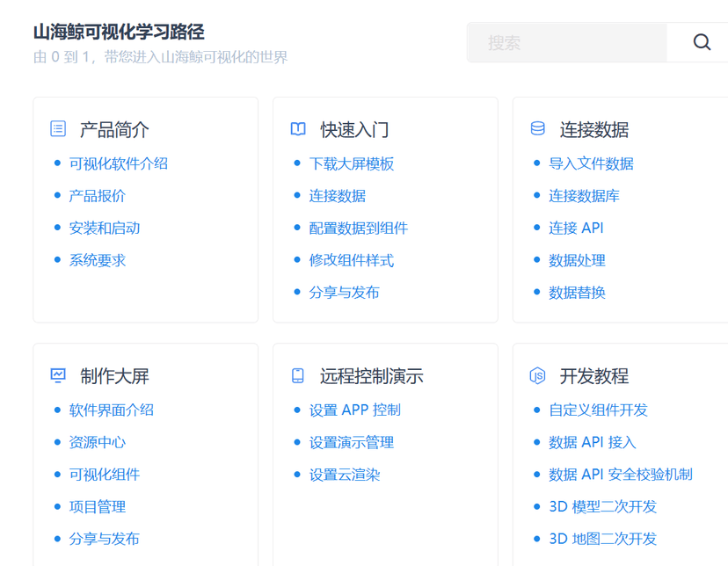This screenshot has width=728, height=566.
Task: Click the 快速入门 card heading
Action: coord(354,129)
